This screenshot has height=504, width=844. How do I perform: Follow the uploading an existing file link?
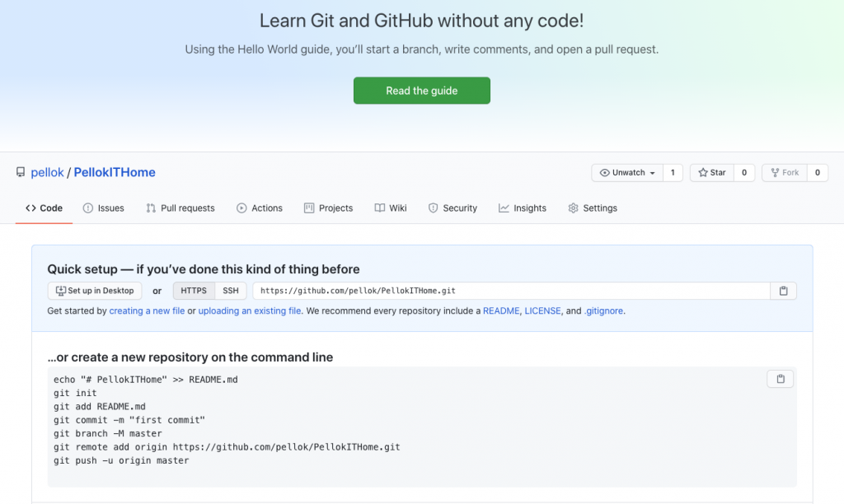pos(250,311)
